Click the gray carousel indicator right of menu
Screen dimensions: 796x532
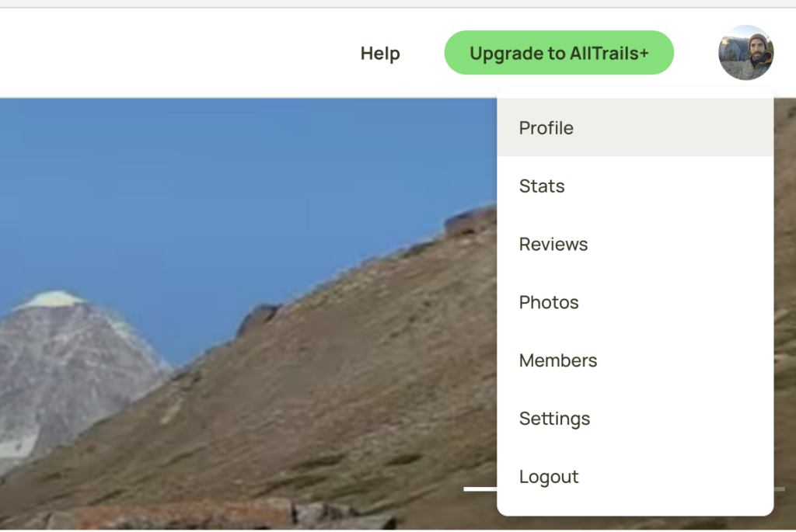pos(779,489)
